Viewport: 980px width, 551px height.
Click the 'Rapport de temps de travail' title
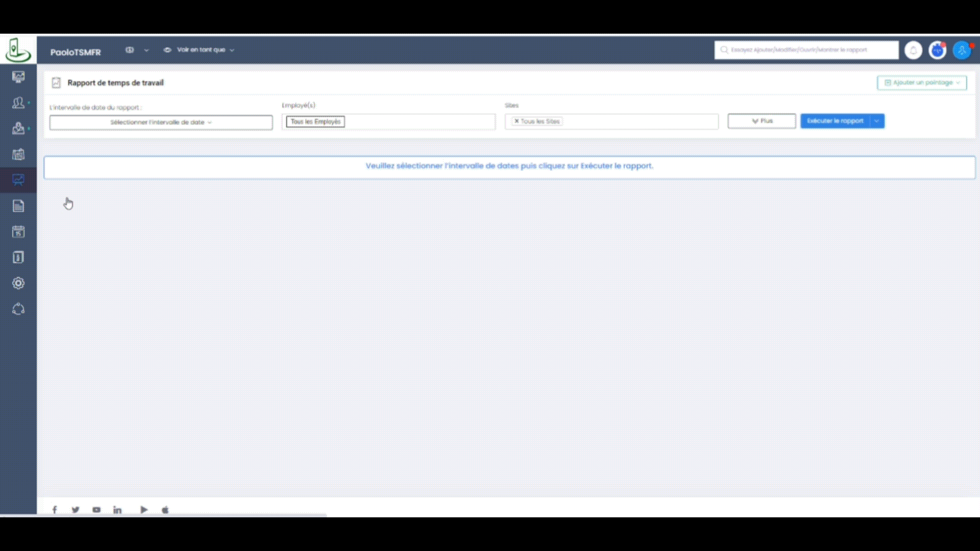pyautogui.click(x=115, y=83)
